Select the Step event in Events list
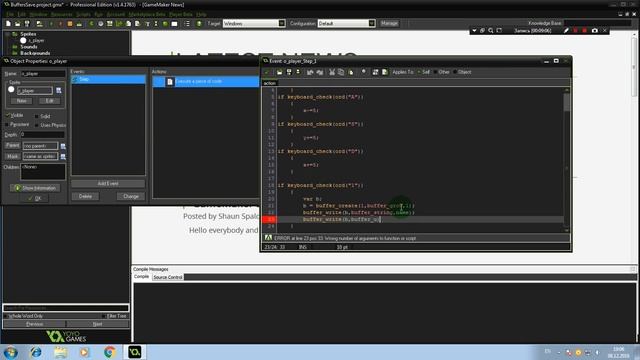The height and width of the screenshot is (360, 640). tap(108, 79)
